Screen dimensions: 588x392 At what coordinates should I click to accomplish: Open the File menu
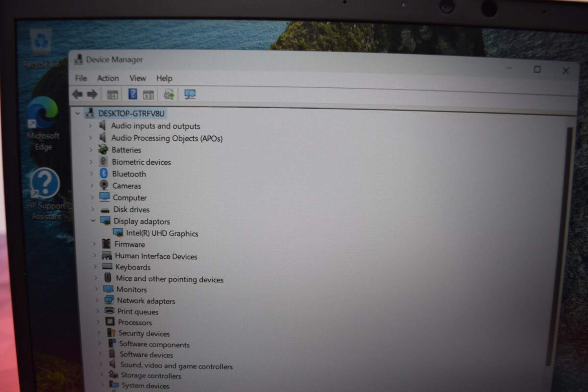pos(81,78)
